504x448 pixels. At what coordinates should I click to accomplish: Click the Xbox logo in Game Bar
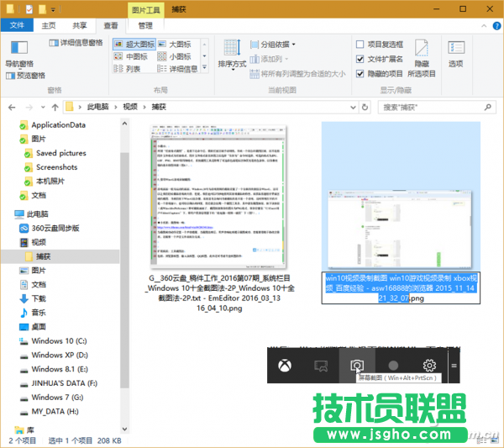tap(286, 366)
